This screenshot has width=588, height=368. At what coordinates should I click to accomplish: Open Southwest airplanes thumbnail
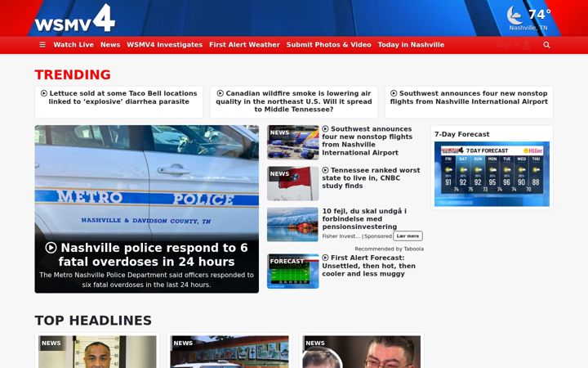293,142
